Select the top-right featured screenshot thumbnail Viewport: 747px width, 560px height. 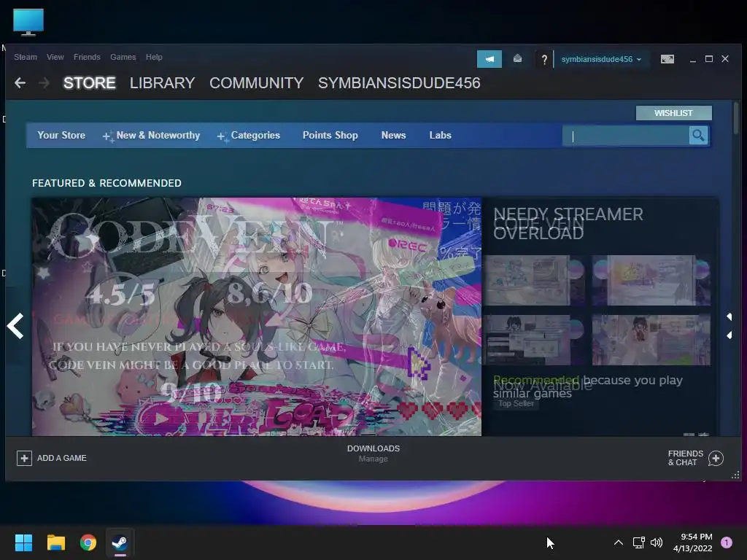point(651,280)
